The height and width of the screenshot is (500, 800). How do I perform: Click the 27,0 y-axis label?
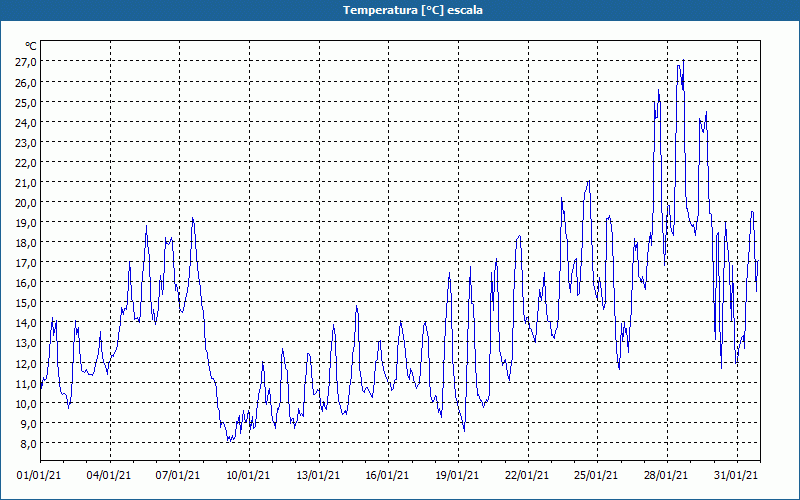[26, 62]
